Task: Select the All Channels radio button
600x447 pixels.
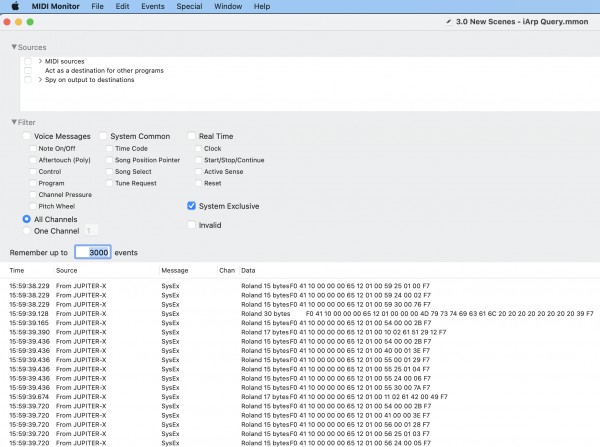Action: click(26, 219)
